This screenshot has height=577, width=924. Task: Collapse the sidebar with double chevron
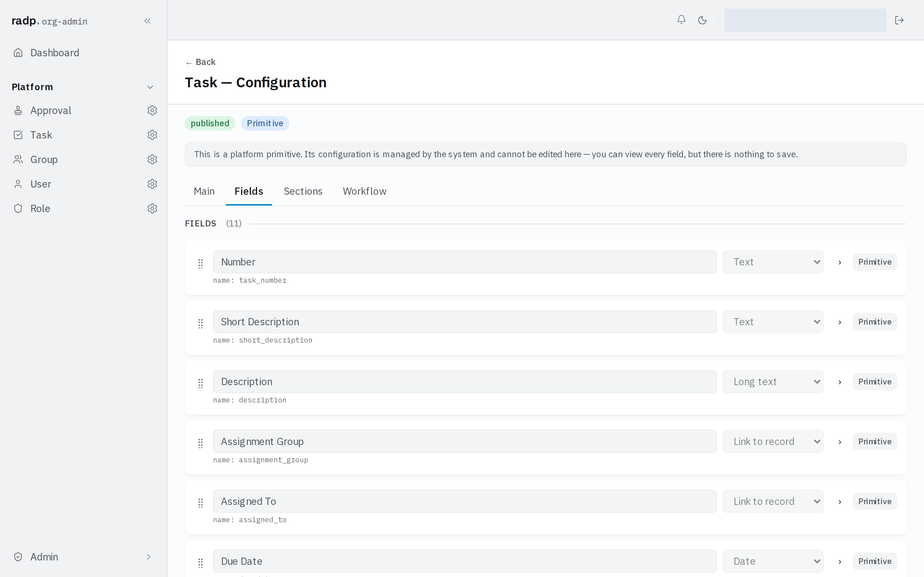pyautogui.click(x=147, y=21)
